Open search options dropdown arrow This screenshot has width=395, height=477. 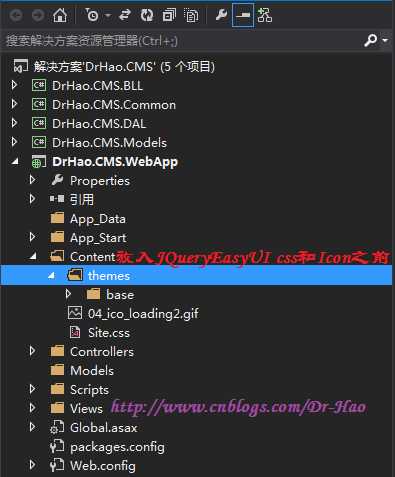385,40
